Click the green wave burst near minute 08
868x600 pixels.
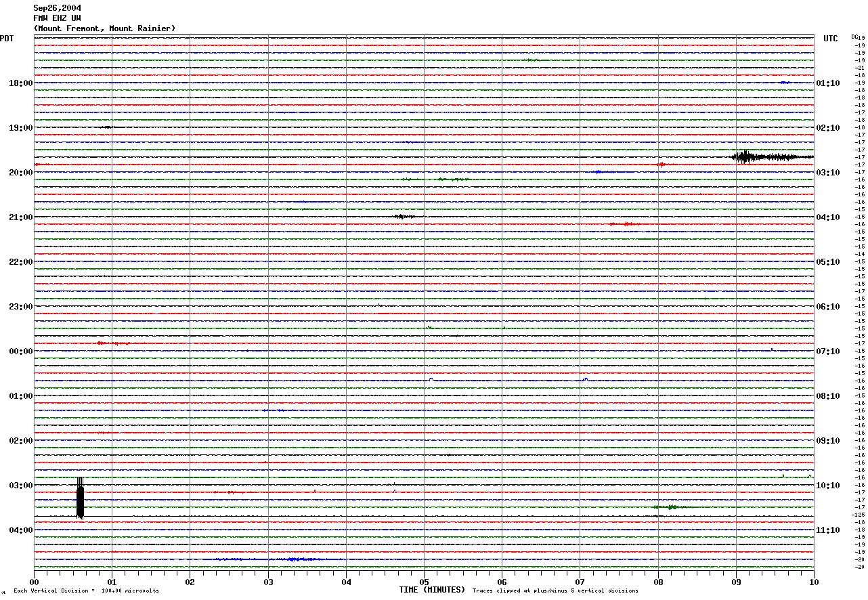coord(672,507)
